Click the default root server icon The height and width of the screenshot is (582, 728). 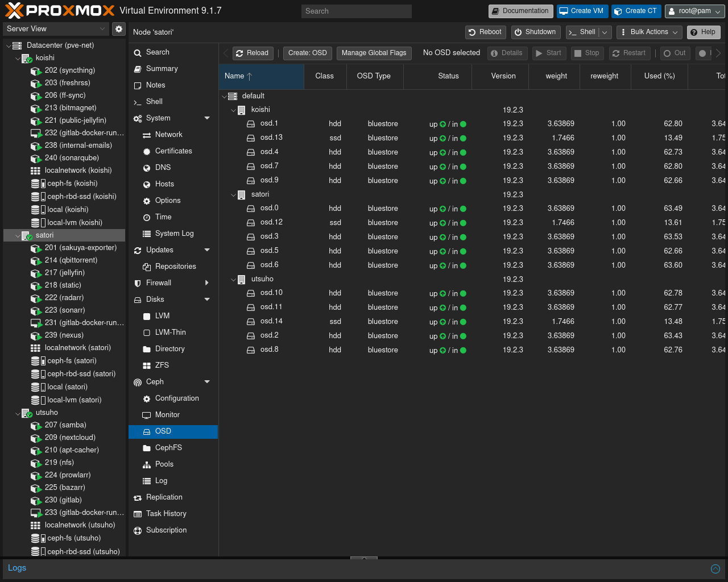point(233,96)
